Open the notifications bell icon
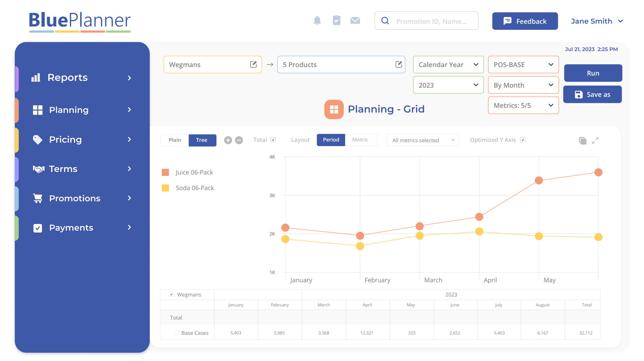 pyautogui.click(x=317, y=21)
